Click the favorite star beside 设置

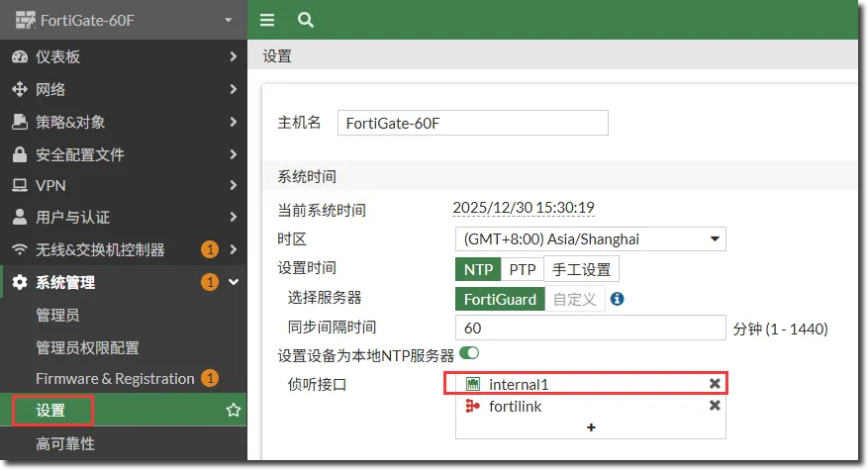tap(234, 410)
